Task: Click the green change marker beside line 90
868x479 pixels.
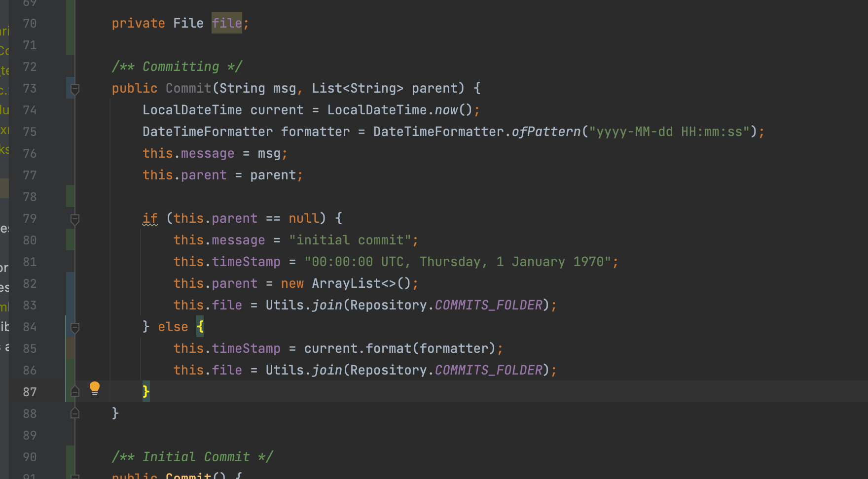Action: [70, 457]
